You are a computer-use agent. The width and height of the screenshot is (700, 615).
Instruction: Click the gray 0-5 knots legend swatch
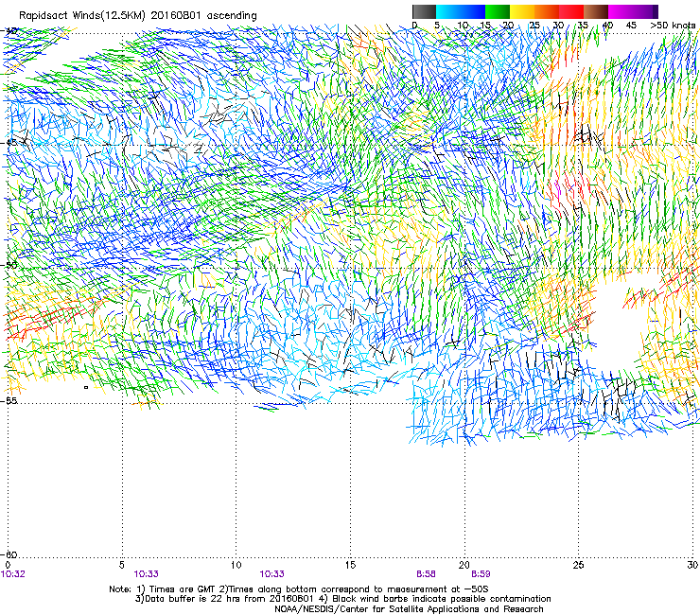coord(424,11)
